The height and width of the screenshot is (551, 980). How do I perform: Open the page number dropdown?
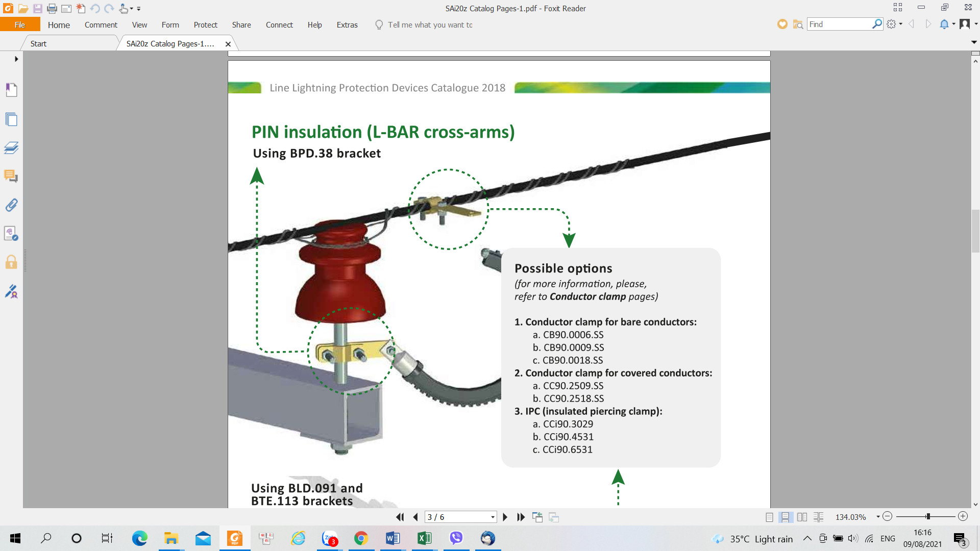point(493,517)
